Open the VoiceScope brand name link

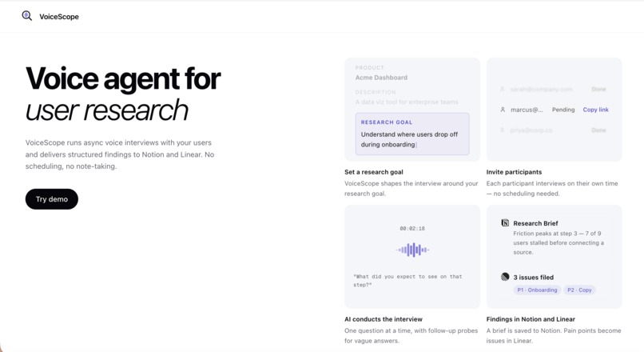[x=59, y=17]
